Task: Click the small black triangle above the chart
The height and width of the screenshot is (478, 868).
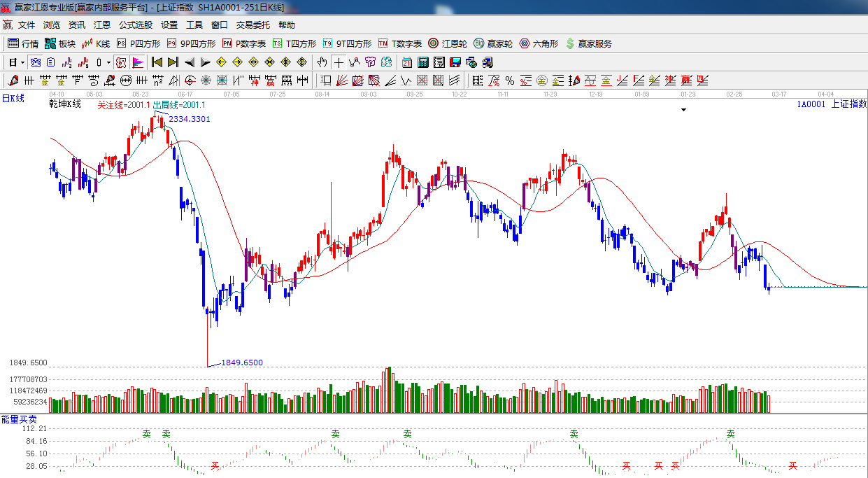Action: coord(683,110)
